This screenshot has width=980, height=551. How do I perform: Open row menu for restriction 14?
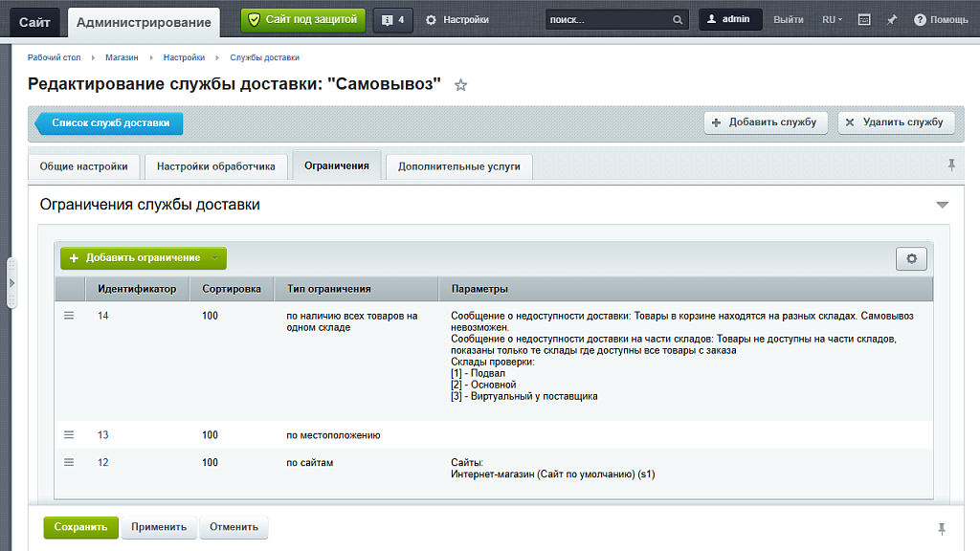pos(69,316)
